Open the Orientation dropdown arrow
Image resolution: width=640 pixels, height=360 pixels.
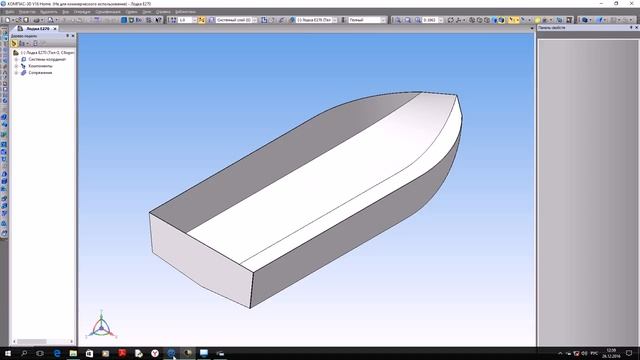pyautogui.click(x=464, y=20)
